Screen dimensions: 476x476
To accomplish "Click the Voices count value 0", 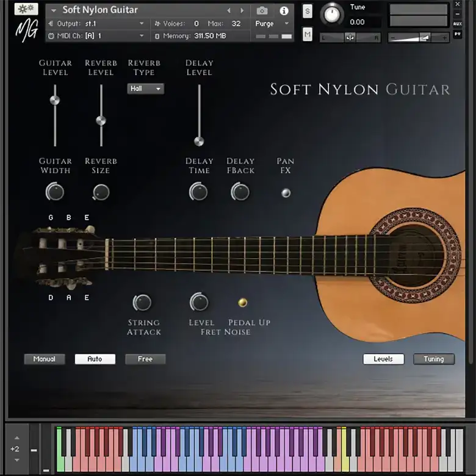I will pos(197,23).
